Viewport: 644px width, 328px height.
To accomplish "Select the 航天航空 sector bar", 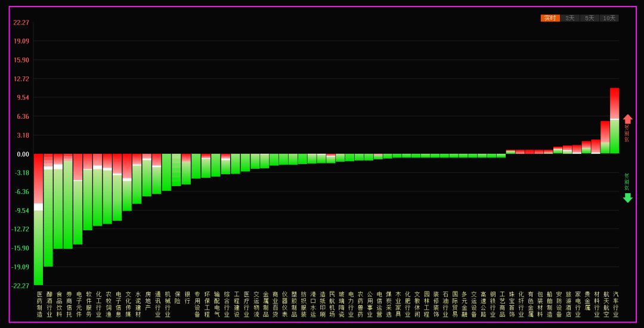I will pyautogui.click(x=605, y=137).
